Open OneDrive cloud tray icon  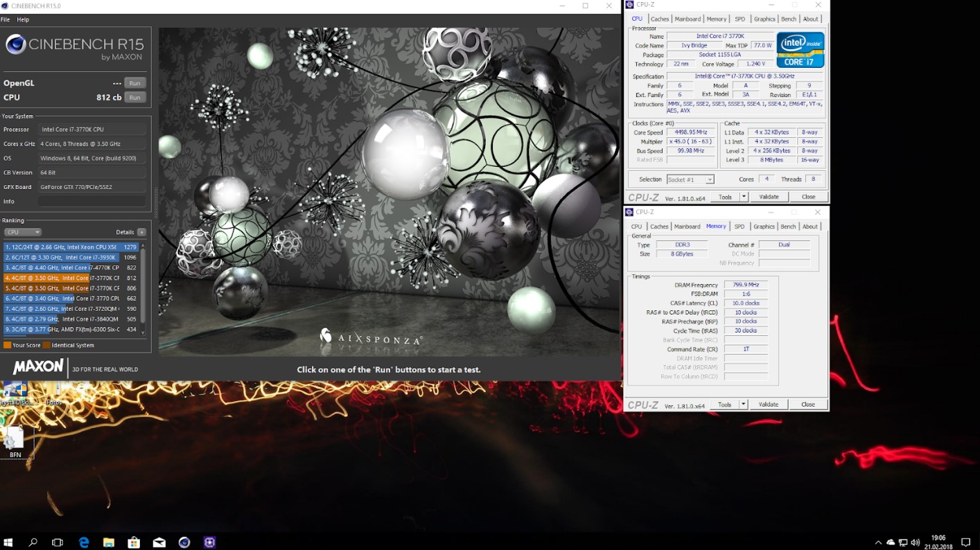[891, 542]
